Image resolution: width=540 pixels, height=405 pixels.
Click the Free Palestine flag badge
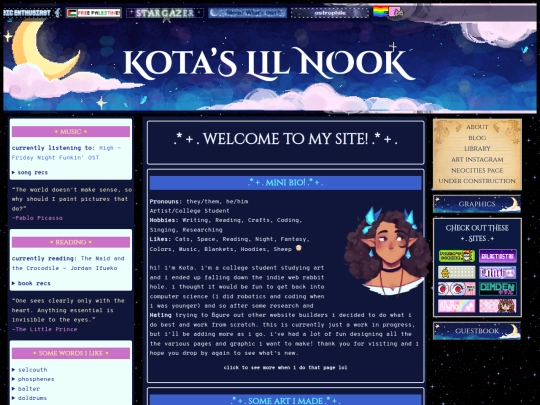click(94, 13)
